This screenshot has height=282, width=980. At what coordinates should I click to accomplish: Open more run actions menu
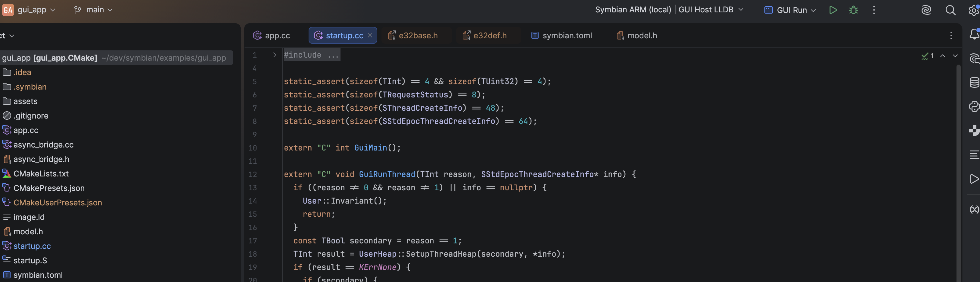(x=874, y=10)
